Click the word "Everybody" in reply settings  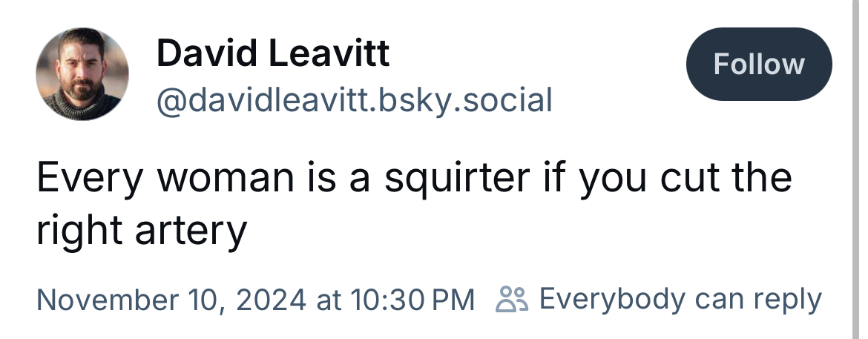tap(612, 300)
